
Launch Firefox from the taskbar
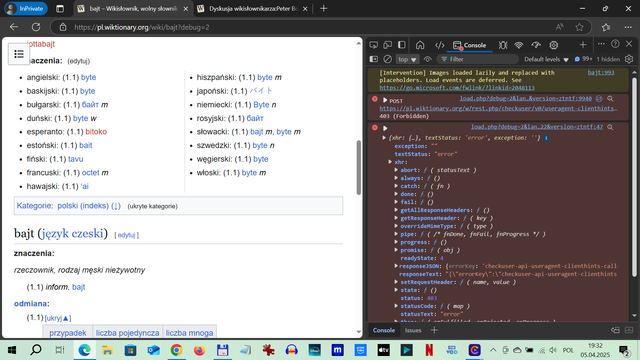pos(199,350)
